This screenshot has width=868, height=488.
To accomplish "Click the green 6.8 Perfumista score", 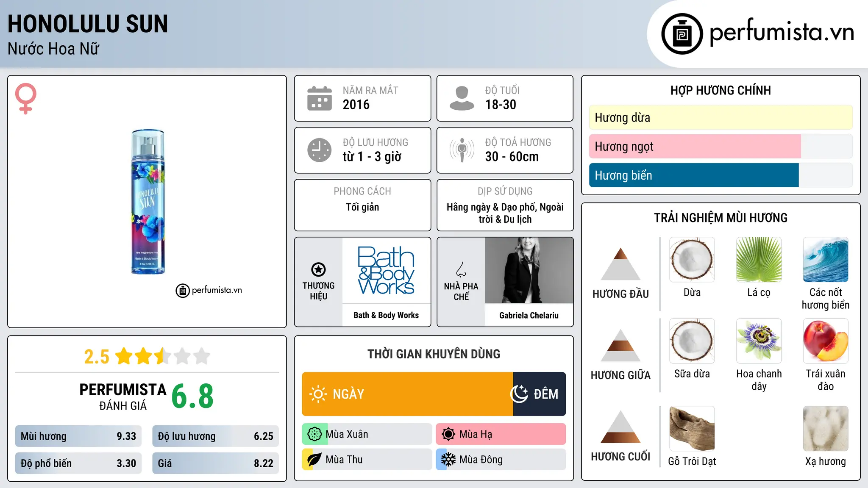I will click(x=192, y=396).
